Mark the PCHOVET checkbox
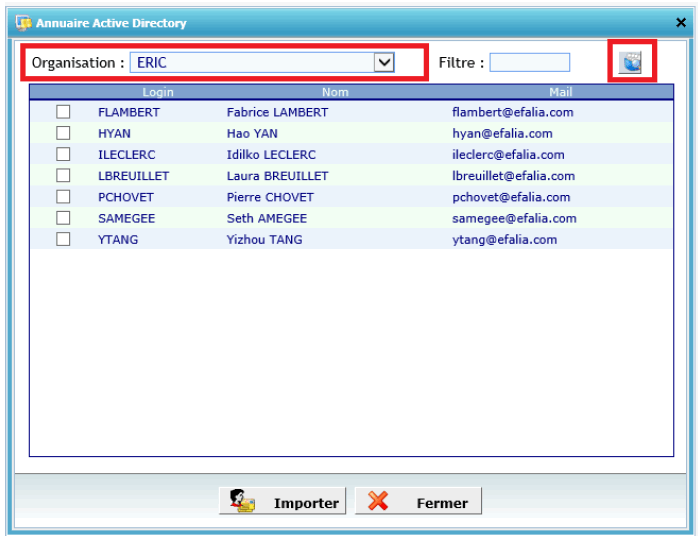698x539 pixels. coord(63,197)
